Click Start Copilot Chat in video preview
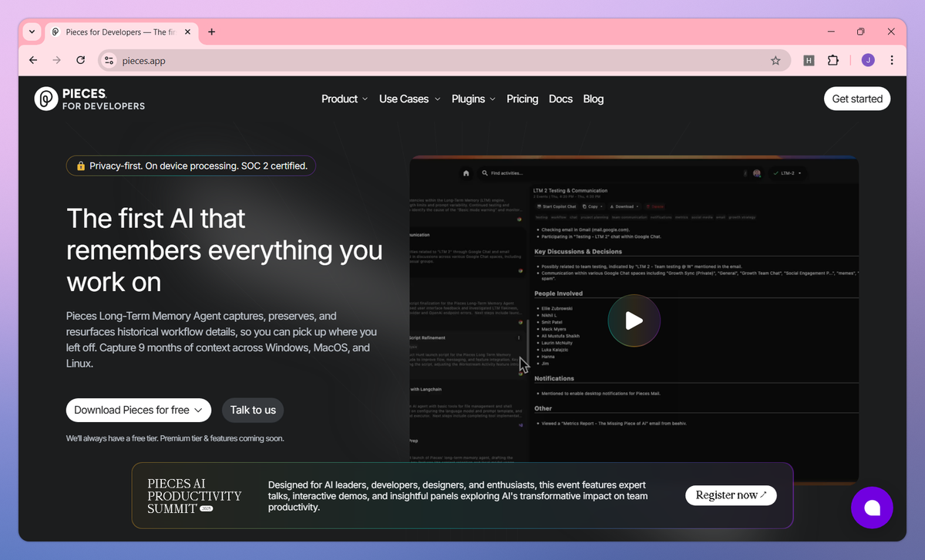Viewport: 925px width, 560px height. pos(555,206)
